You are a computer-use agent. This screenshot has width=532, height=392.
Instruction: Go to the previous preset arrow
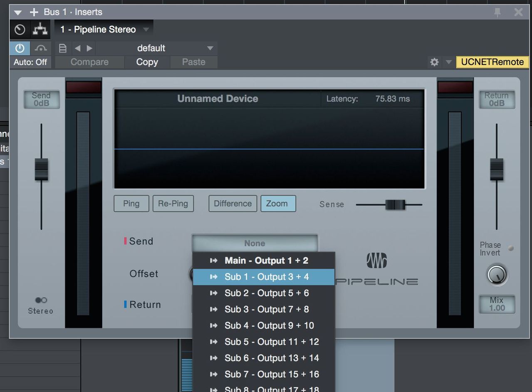(77, 48)
